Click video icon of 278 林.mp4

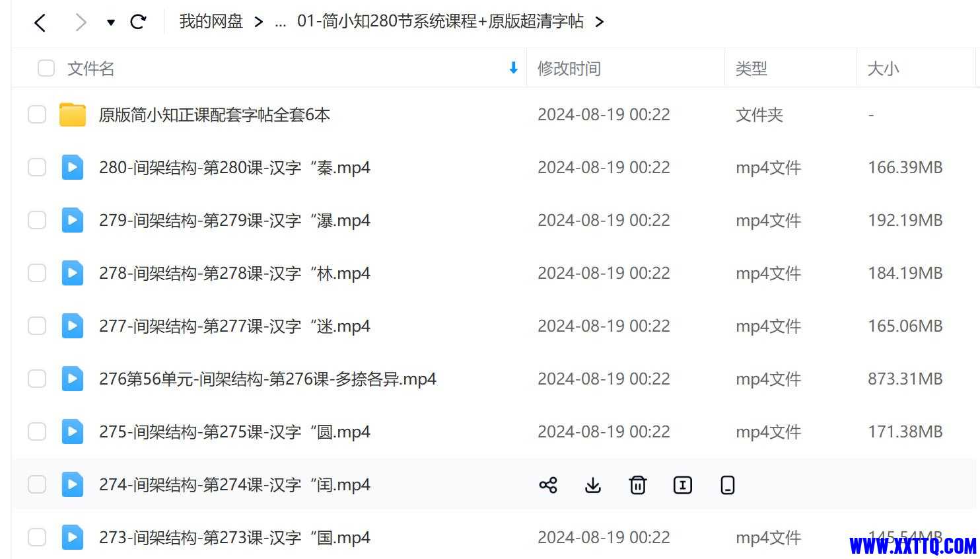click(73, 273)
